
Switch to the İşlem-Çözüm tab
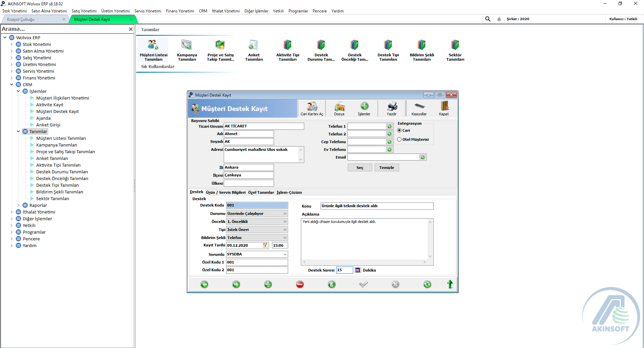[289, 192]
